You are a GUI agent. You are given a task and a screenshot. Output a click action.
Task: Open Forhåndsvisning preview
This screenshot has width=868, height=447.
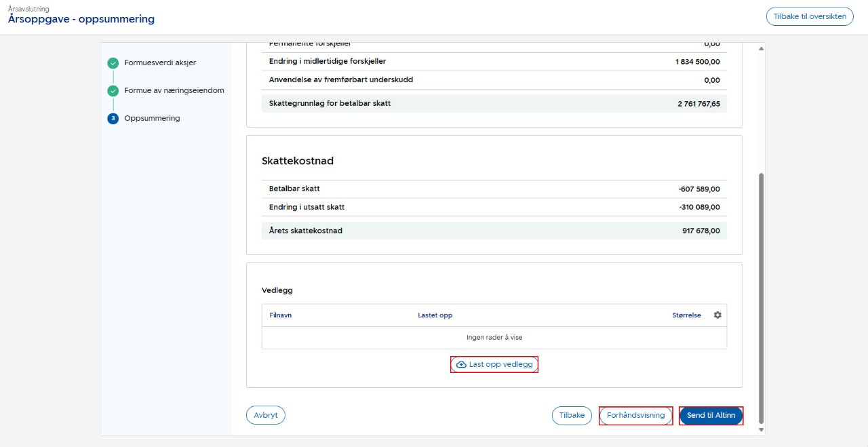pyautogui.click(x=635, y=415)
